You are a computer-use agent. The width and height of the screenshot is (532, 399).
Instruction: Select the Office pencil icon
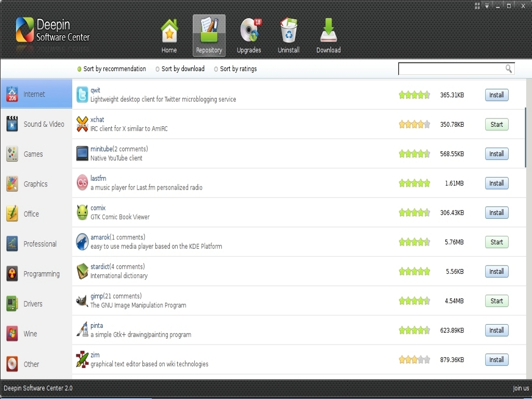pyautogui.click(x=12, y=214)
